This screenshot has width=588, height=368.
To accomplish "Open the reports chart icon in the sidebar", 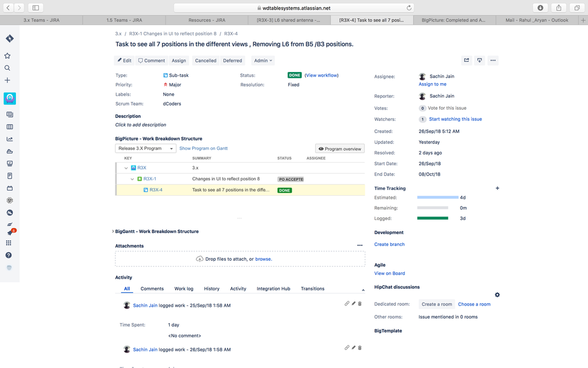I will coord(10,139).
